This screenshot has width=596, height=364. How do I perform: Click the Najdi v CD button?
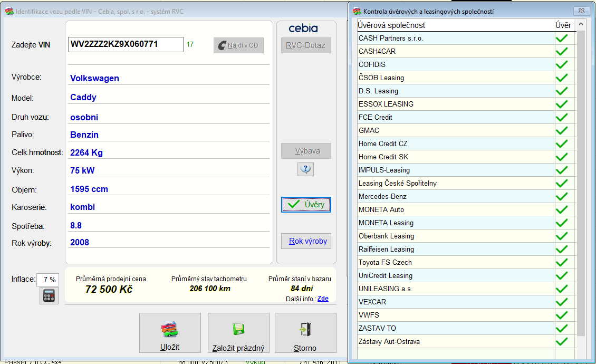(x=238, y=45)
